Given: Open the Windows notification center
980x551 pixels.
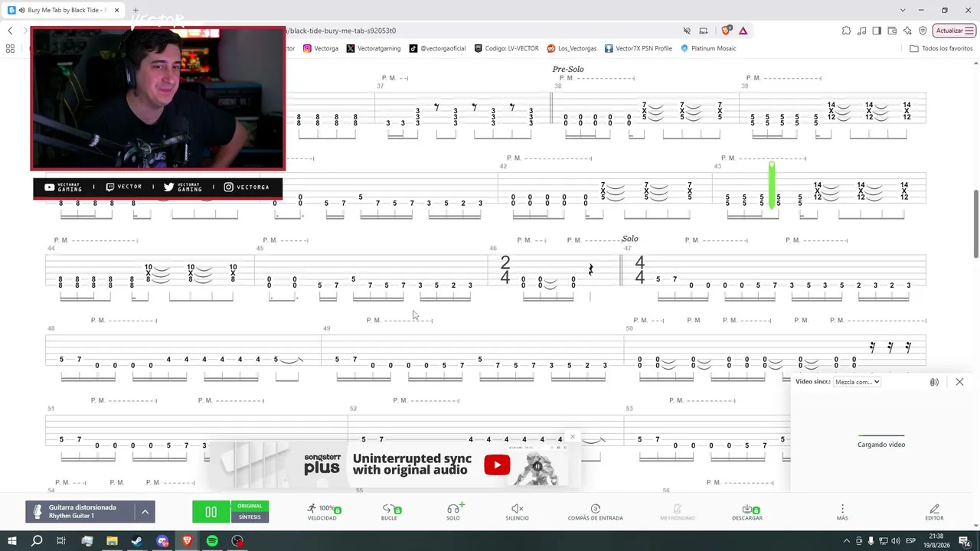Looking at the screenshot, I should click(x=965, y=541).
